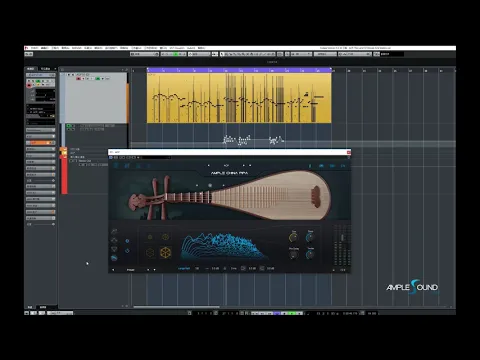
Task: Select the yellow MIDI part in the Cubase arrangement
Action: (x=239, y=98)
